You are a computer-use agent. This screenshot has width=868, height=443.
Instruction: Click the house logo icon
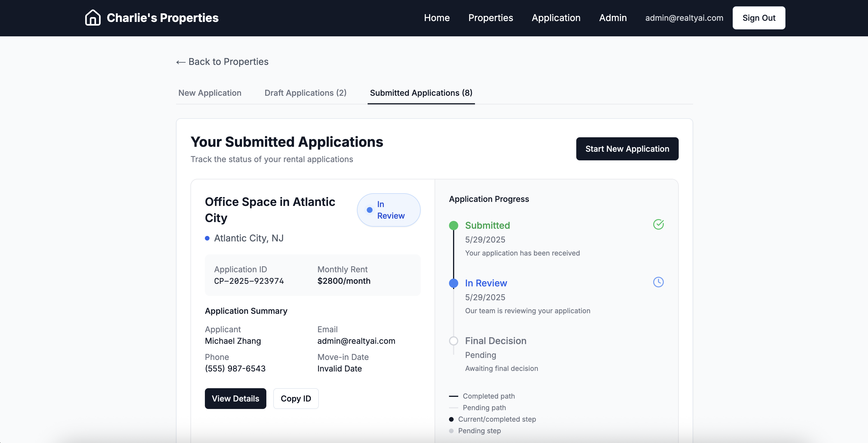click(x=93, y=18)
